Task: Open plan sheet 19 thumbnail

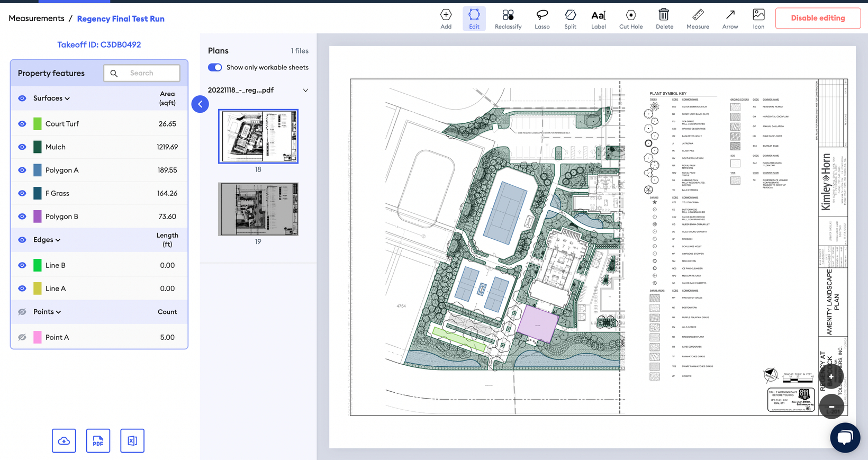Action: [258, 209]
